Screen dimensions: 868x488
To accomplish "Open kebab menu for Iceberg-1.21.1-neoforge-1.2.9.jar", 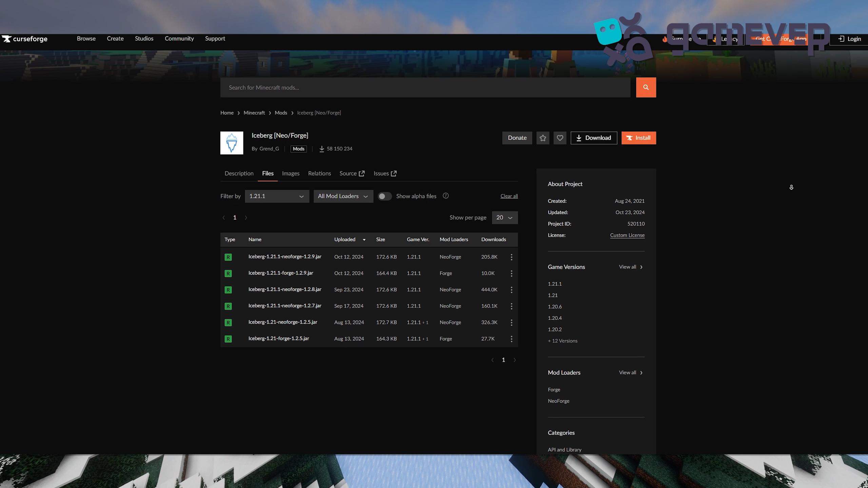I will point(511,257).
